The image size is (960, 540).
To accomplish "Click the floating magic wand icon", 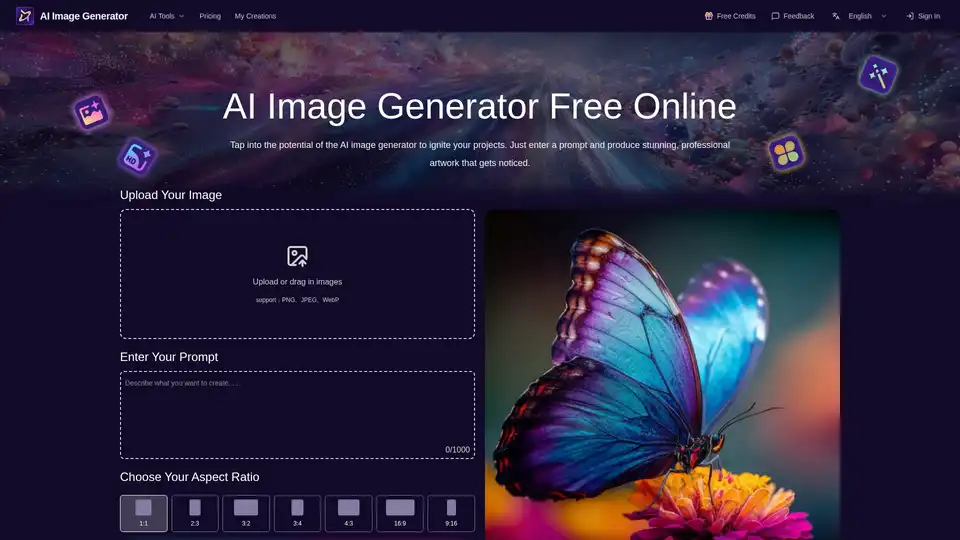I will 878,75.
